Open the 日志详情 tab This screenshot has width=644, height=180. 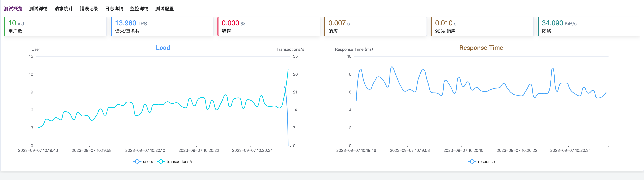coord(114,9)
